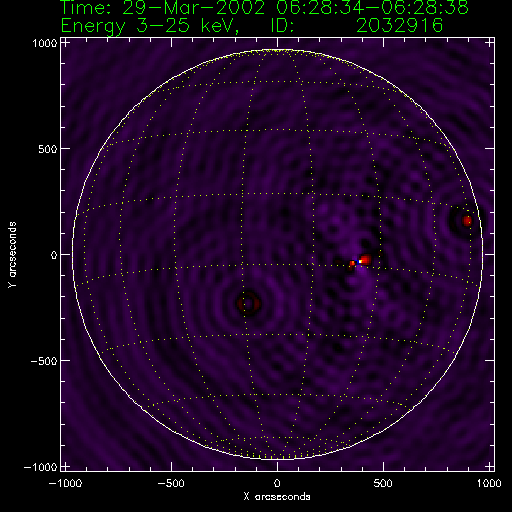Click the 500 tick label on the X axis
Viewport: 512px width, 512px height.
coord(383,483)
